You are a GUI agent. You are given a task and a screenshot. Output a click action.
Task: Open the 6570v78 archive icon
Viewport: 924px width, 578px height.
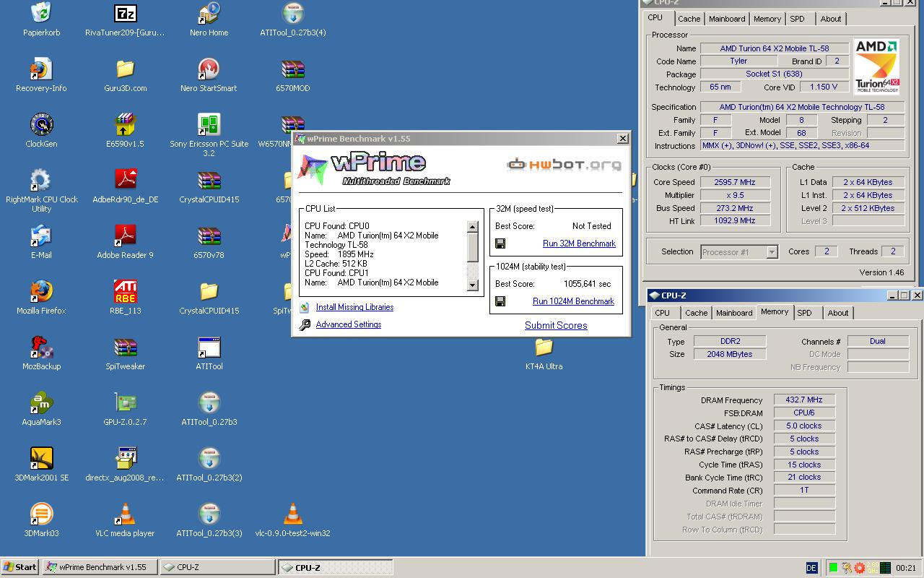[x=209, y=236]
